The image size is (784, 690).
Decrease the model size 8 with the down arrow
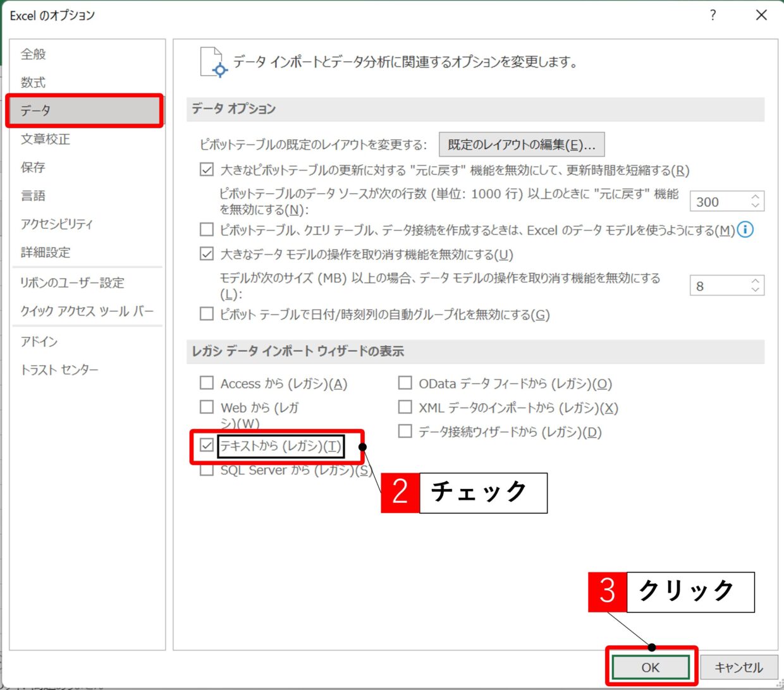pyautogui.click(x=755, y=290)
